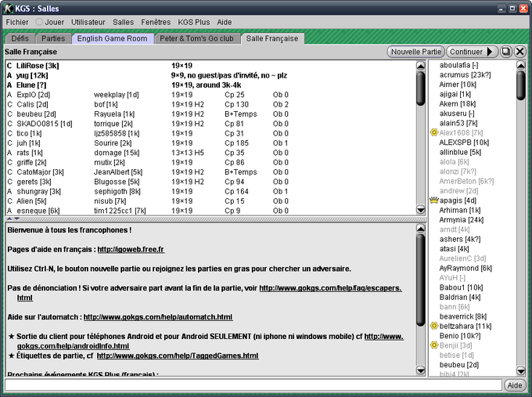
Task: Select the rats vs domage game row
Action: tap(210, 153)
